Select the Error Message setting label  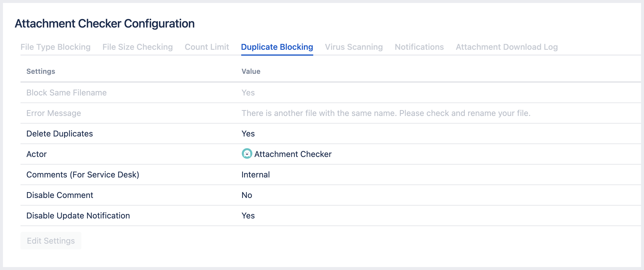(x=54, y=113)
